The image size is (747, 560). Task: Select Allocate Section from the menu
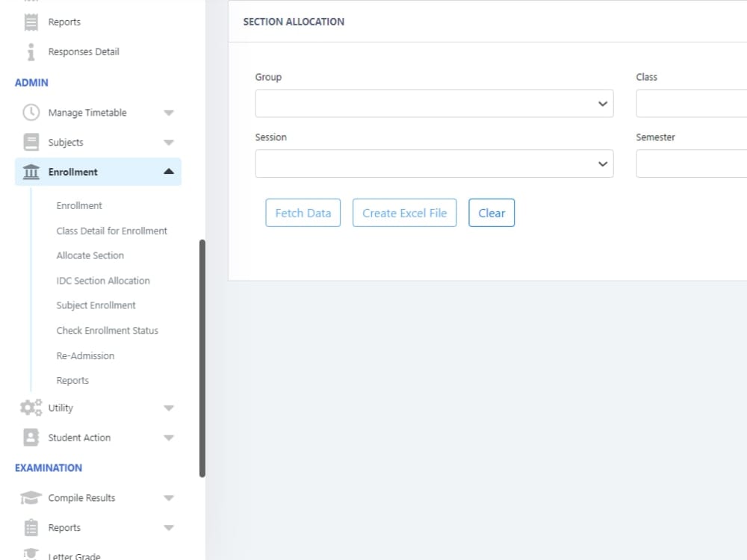(90, 255)
